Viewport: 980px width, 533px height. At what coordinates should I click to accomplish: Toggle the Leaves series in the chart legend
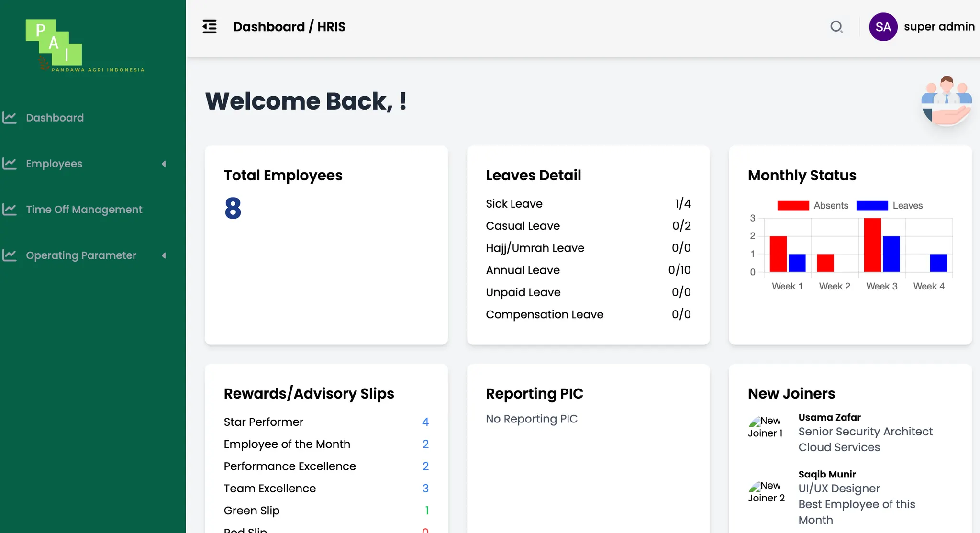(889, 206)
